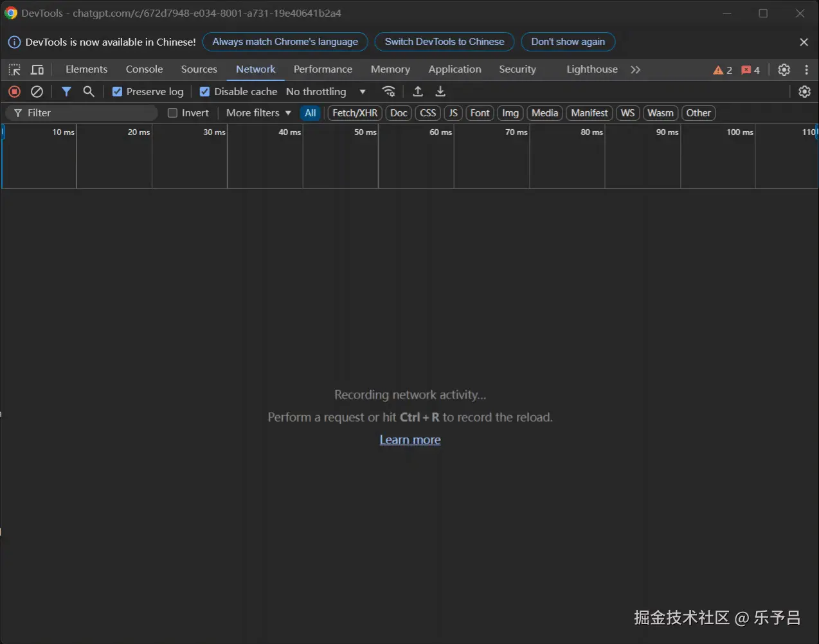819x644 pixels.
Task: Filter by Fetch/XHR requests
Action: (x=355, y=112)
